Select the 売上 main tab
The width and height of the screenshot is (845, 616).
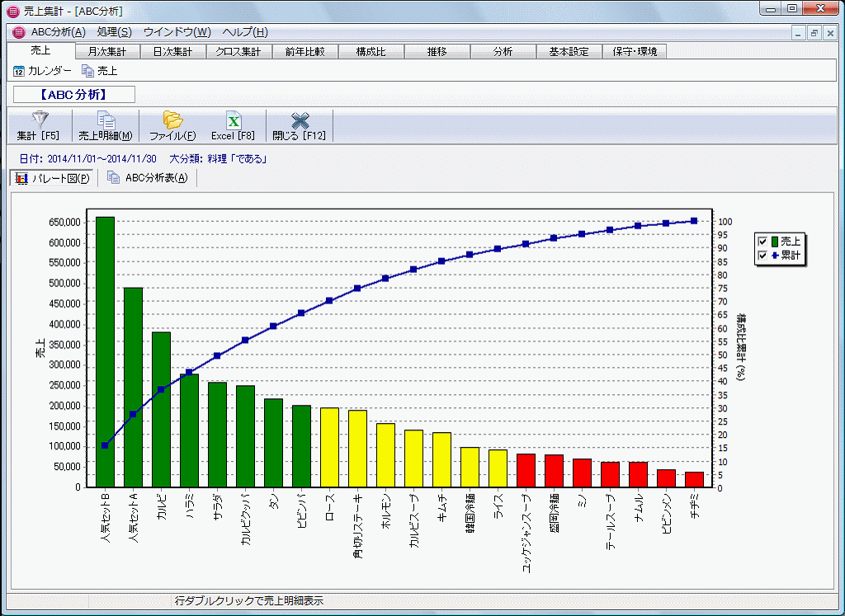(41, 50)
